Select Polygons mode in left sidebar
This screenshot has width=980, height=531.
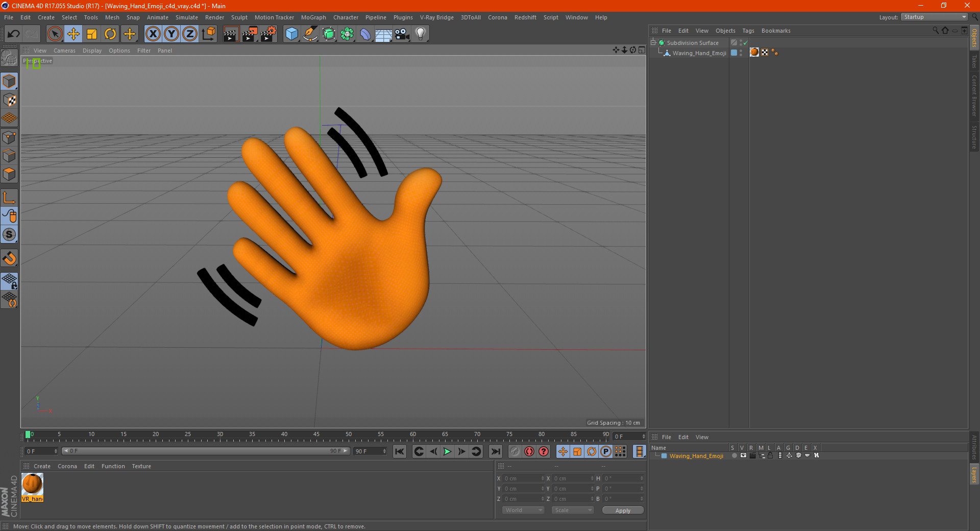pos(9,174)
